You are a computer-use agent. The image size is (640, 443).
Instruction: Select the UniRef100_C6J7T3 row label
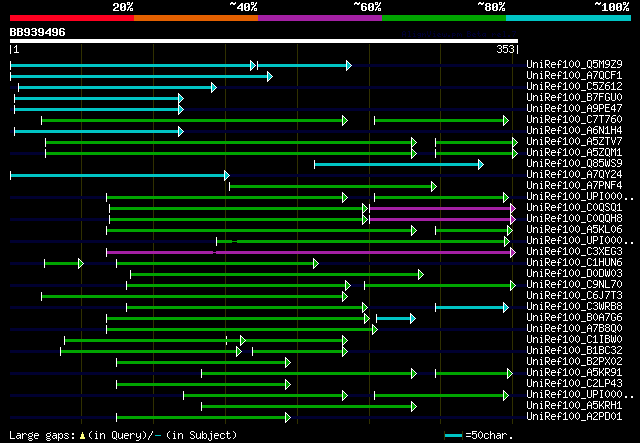[x=574, y=296]
